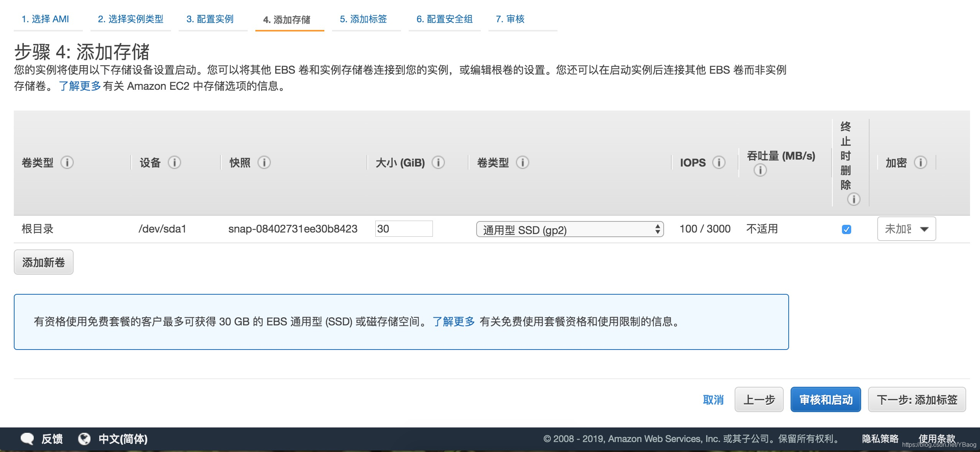Click the 添加新卷 button
The image size is (980, 452).
coord(44,262)
